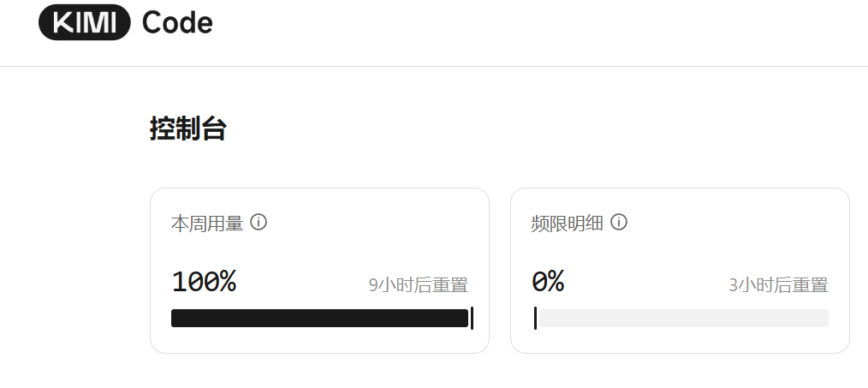
Task: Click the 控制台 page heading
Action: (x=187, y=129)
